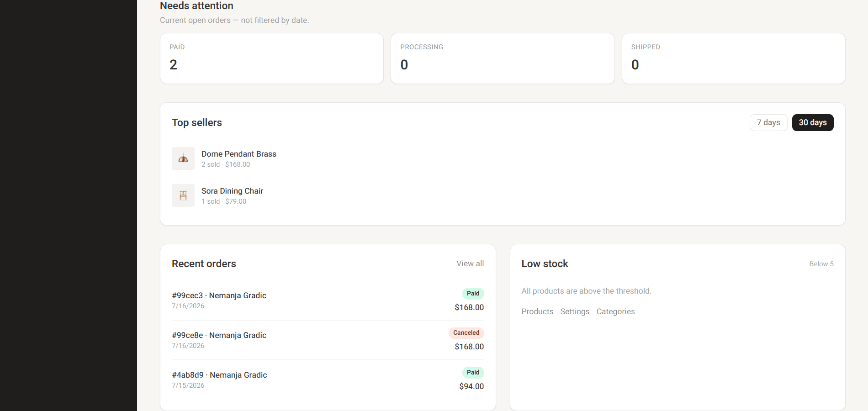
Task: Open the Products link in Low stock
Action: [x=537, y=311]
